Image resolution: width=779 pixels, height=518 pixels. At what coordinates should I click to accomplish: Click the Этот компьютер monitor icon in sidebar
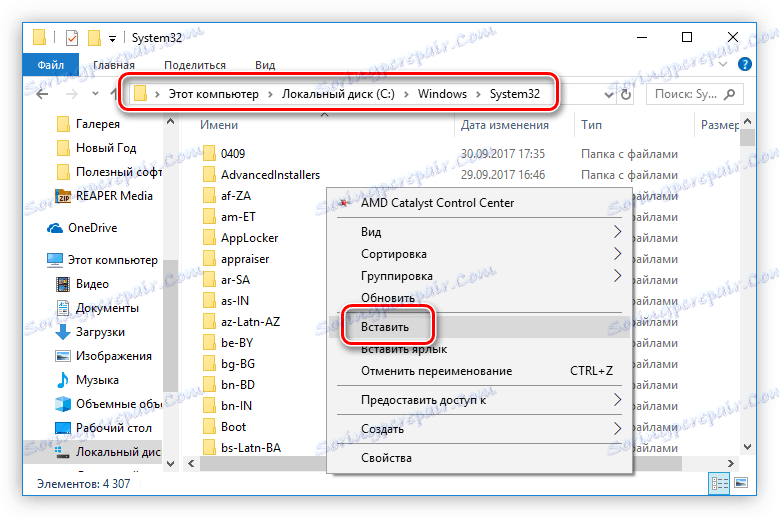point(55,260)
